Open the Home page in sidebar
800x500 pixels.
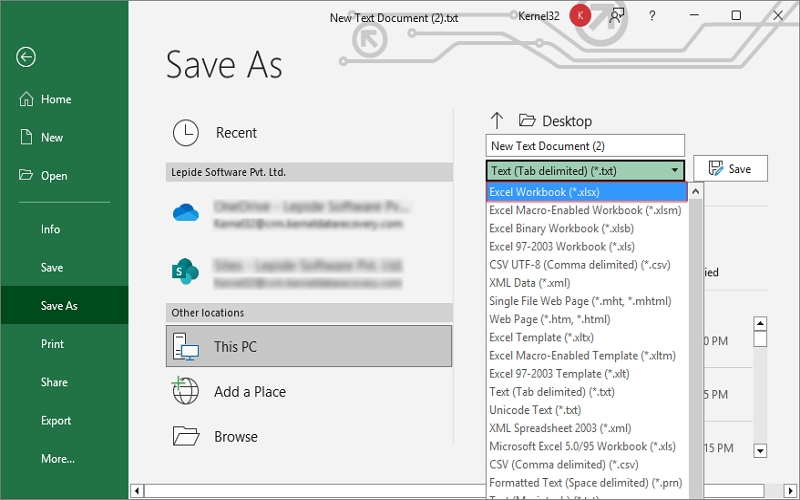click(x=64, y=99)
